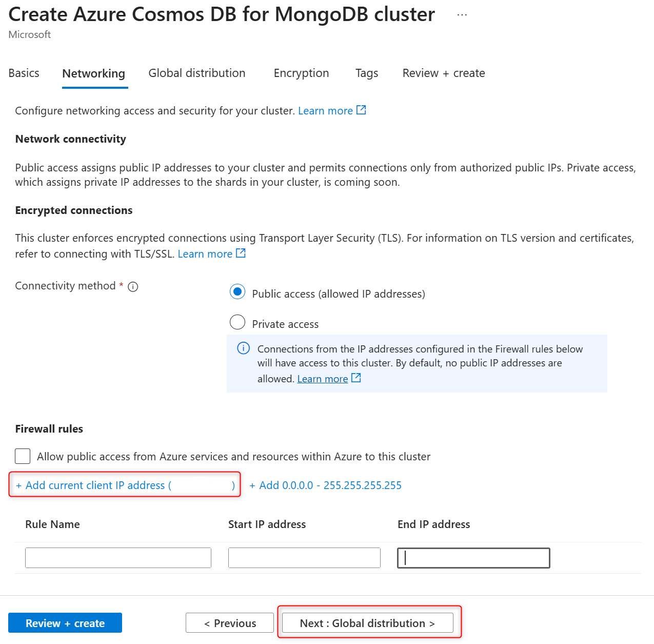Viewport: 654px width, 644px height.
Task: Enable Allow public access from Azure services
Action: (23, 456)
